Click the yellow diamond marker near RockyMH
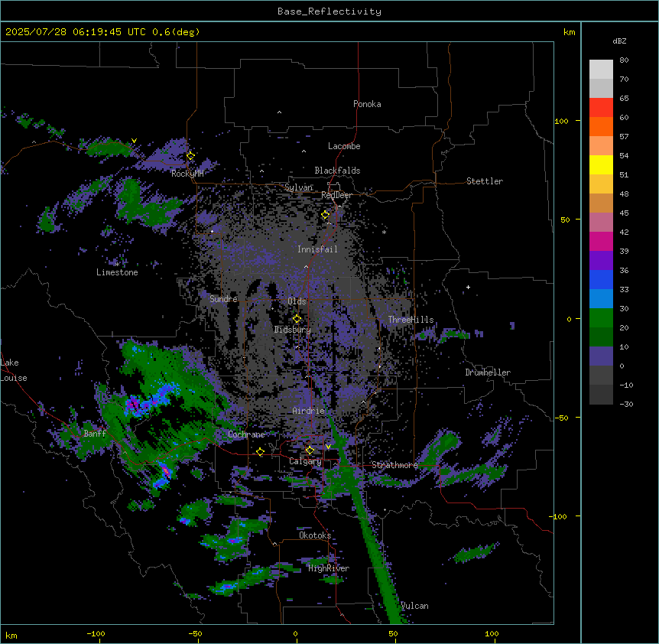Viewport: 659px width, 644px height. tap(190, 156)
